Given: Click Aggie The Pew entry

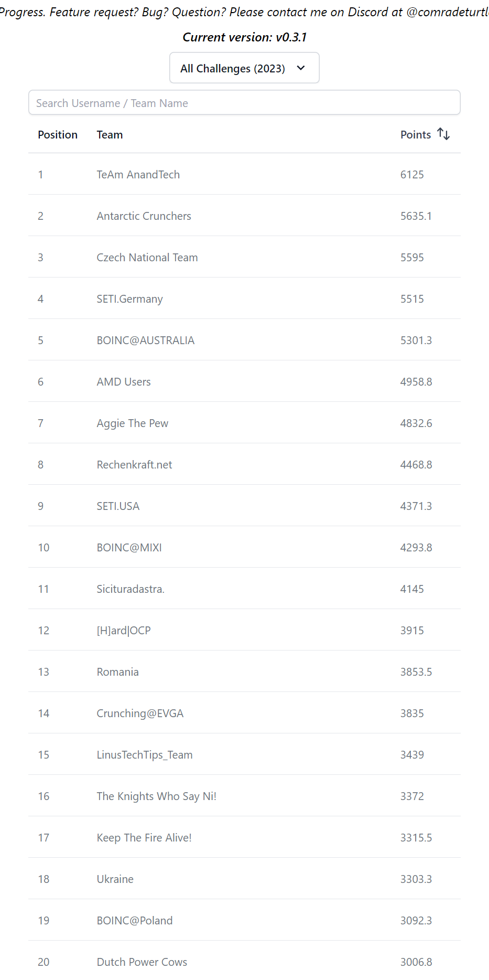Looking at the screenshot, I should point(132,423).
